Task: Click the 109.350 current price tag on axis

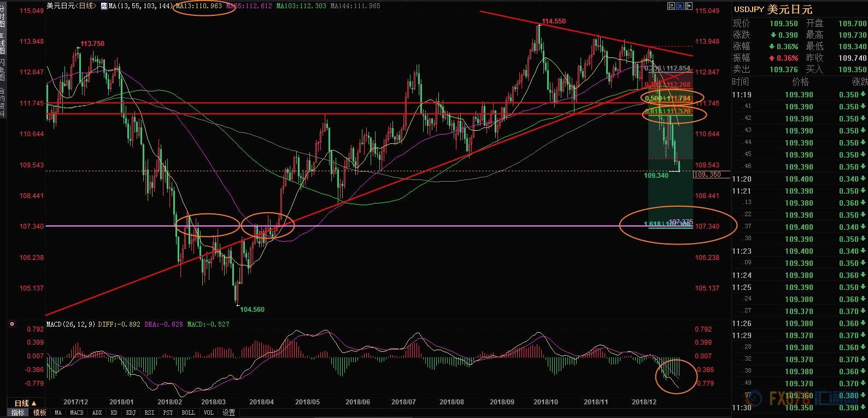Action: 710,175
